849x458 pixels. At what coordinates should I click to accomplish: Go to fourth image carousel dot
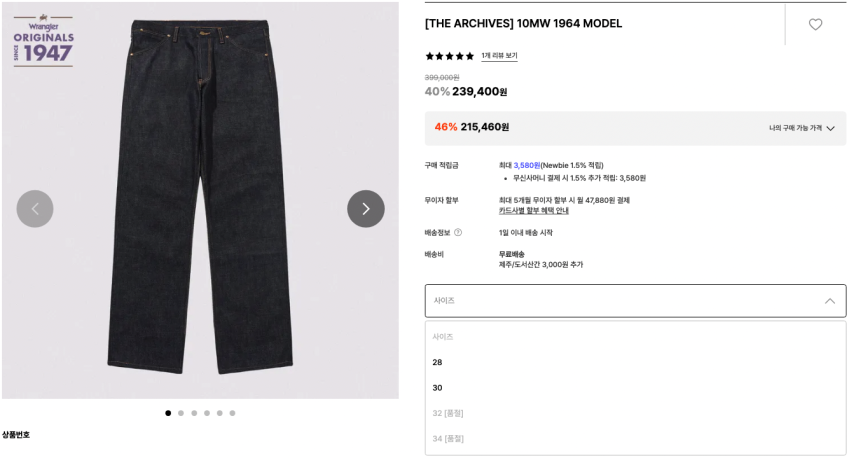(207, 413)
